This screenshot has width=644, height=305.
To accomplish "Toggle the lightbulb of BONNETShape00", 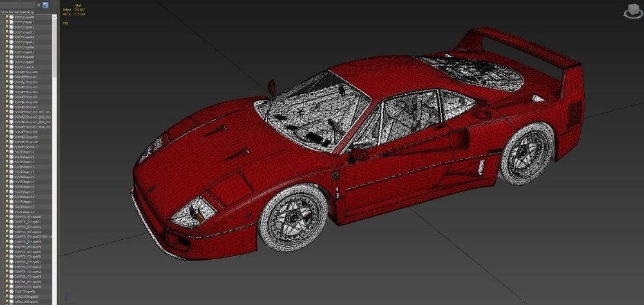I will (x=7, y=72).
